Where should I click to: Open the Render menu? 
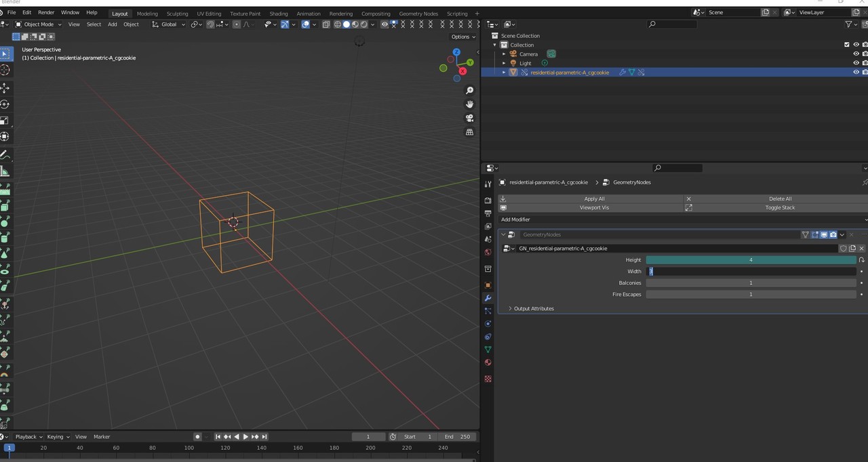point(46,12)
